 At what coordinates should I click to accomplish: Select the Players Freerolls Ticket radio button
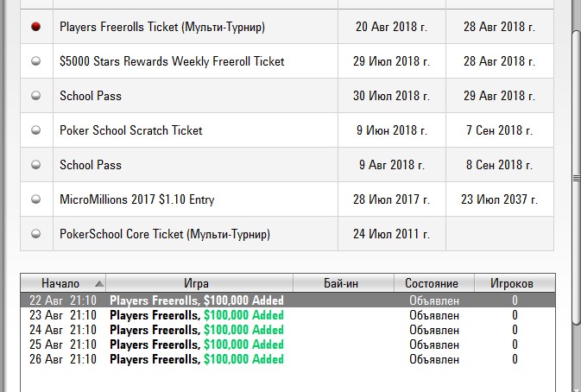(x=36, y=27)
